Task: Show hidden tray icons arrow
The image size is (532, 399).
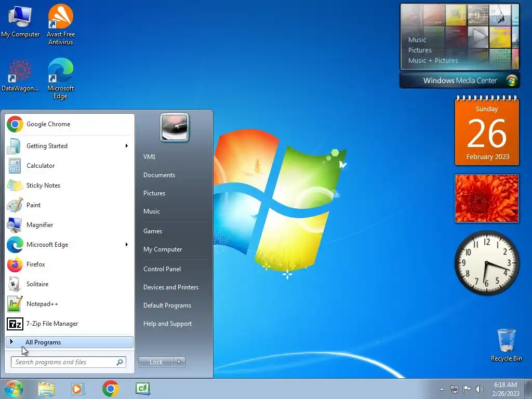Action: 442,389
